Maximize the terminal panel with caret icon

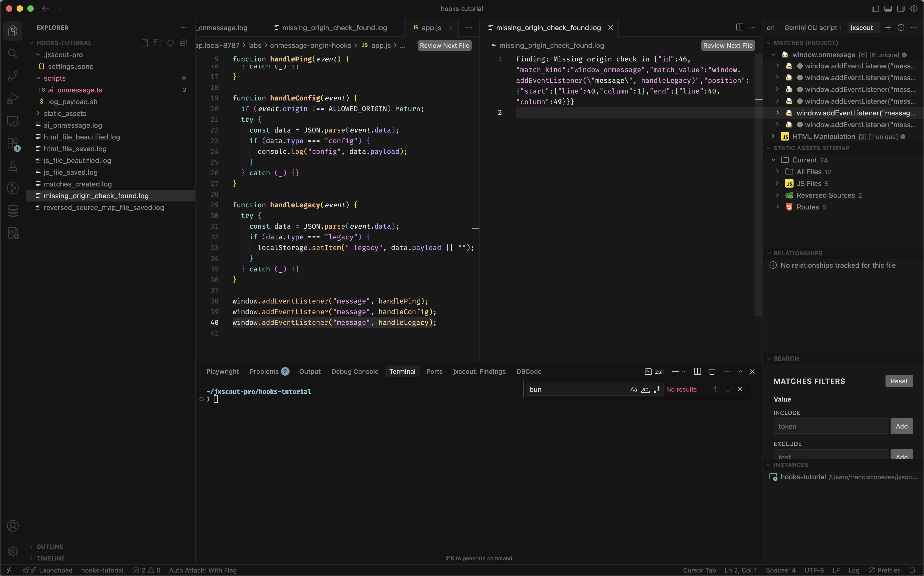pyautogui.click(x=741, y=371)
